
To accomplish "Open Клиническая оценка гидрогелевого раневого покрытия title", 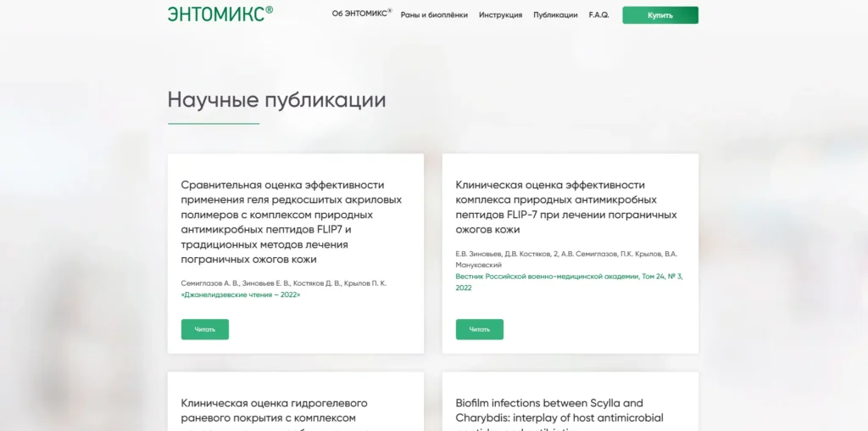I will [x=275, y=414].
